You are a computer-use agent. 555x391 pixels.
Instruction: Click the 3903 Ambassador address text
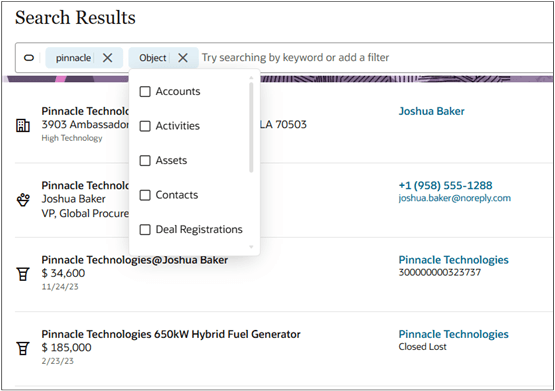point(85,125)
